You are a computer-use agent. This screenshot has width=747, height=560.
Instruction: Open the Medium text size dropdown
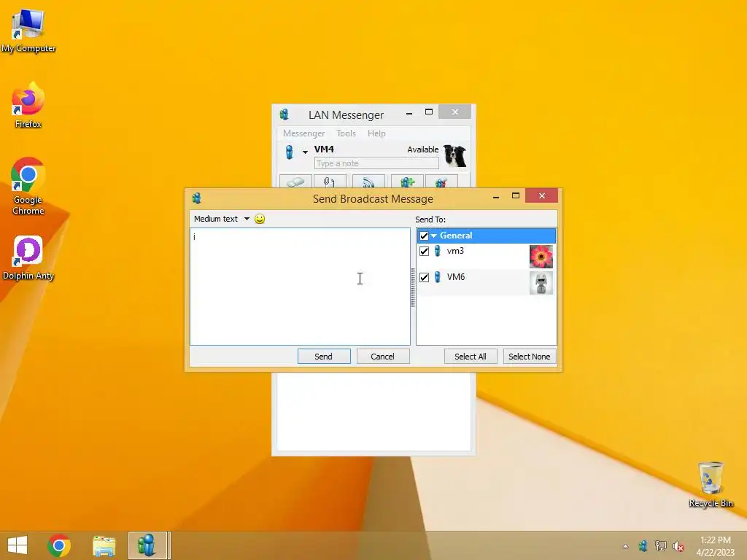click(222, 219)
